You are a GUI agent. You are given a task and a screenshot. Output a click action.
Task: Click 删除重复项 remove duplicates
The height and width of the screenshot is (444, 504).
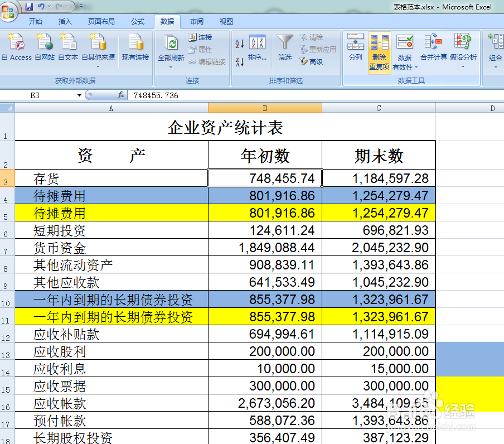click(x=379, y=52)
